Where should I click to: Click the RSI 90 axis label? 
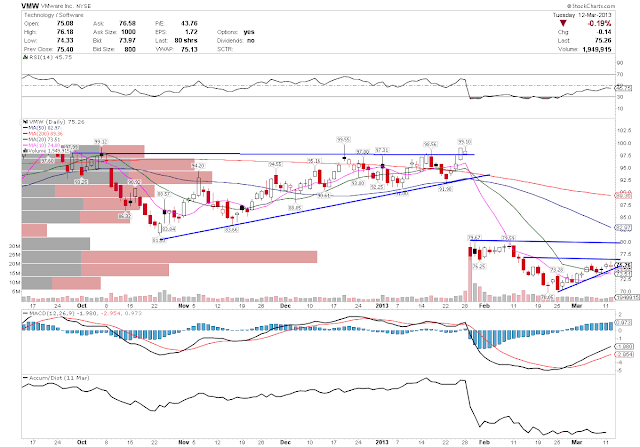[620, 63]
